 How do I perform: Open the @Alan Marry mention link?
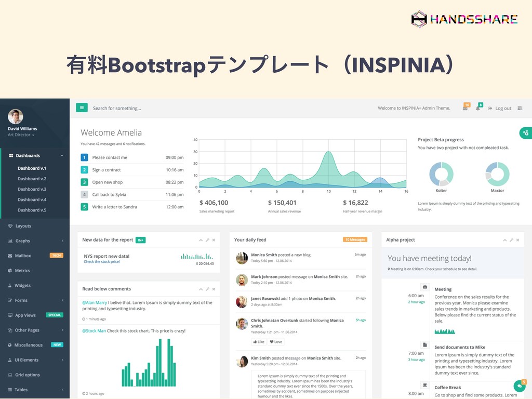(95, 303)
